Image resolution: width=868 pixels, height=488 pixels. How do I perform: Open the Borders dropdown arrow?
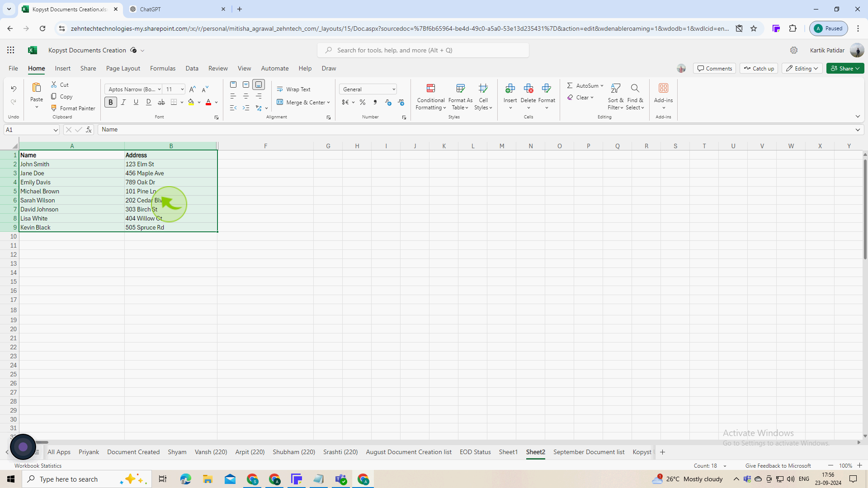182,103
